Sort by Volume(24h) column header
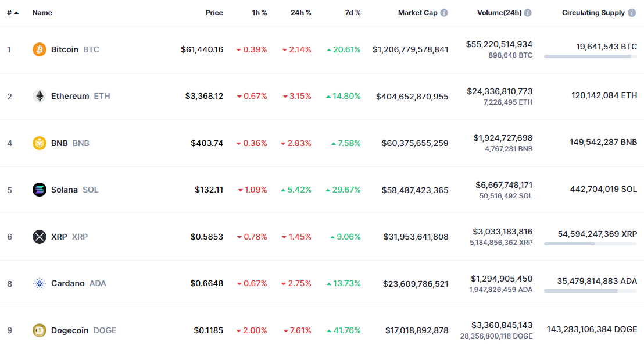 coord(499,13)
